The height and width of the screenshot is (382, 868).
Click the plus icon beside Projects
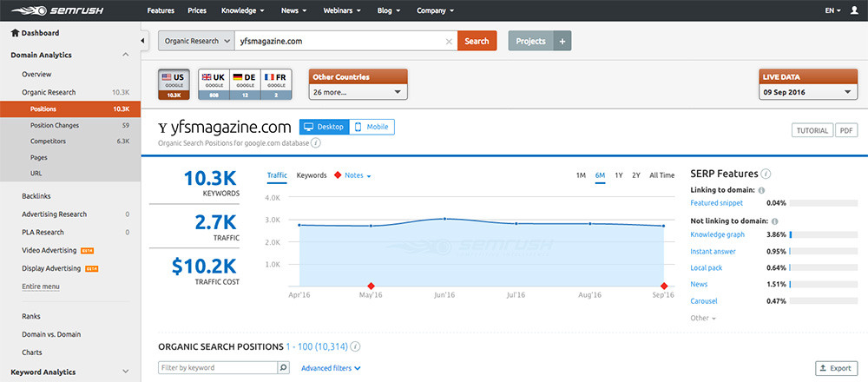(562, 41)
